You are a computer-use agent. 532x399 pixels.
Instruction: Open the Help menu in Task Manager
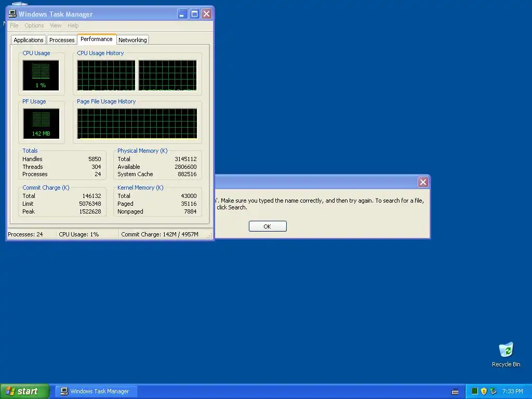(x=73, y=25)
